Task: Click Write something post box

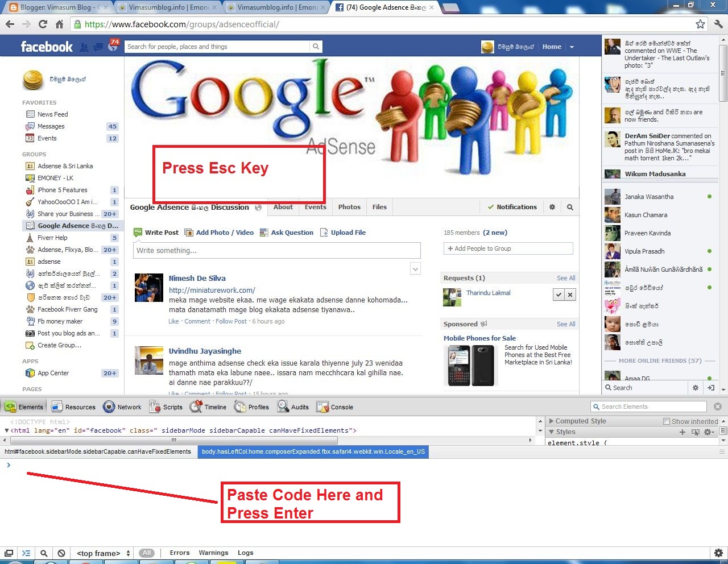Action: click(277, 250)
